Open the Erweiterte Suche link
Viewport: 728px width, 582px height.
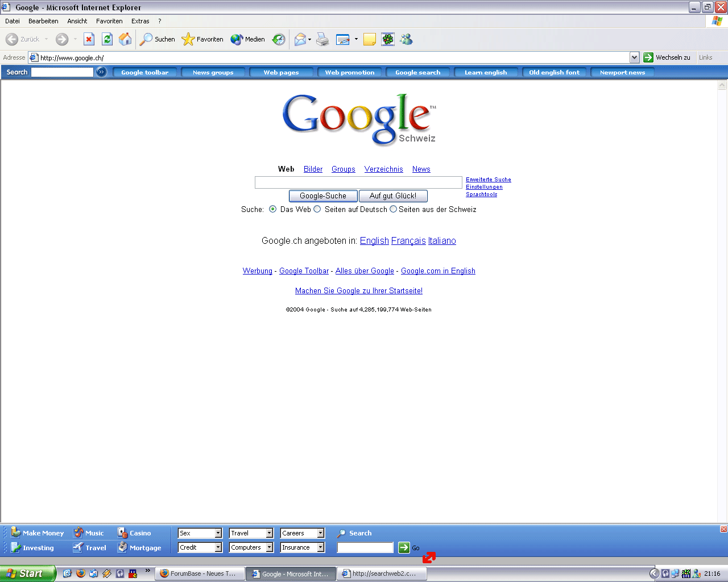pyautogui.click(x=489, y=180)
